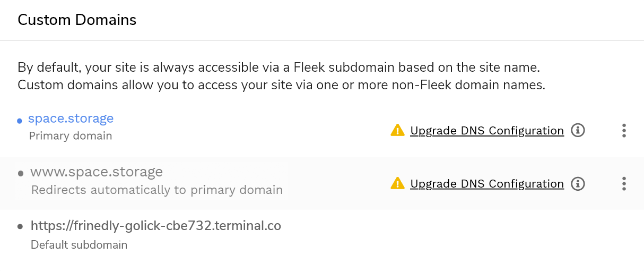Screen dimensions: 644x271
Task: Click the sentence about the Fleek subdomain
Action: click(x=279, y=68)
